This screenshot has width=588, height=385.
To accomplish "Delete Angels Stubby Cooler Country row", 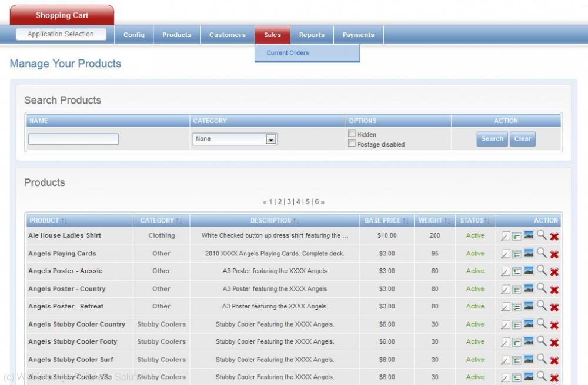I will pos(554,325).
